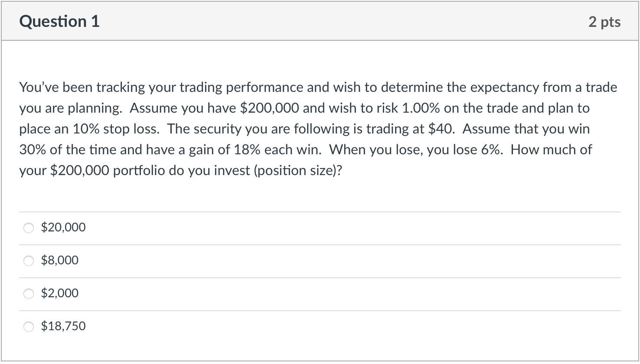Click the $20,000 answer text label
Image resolution: width=640 pixels, height=364 pixels.
[x=63, y=227]
